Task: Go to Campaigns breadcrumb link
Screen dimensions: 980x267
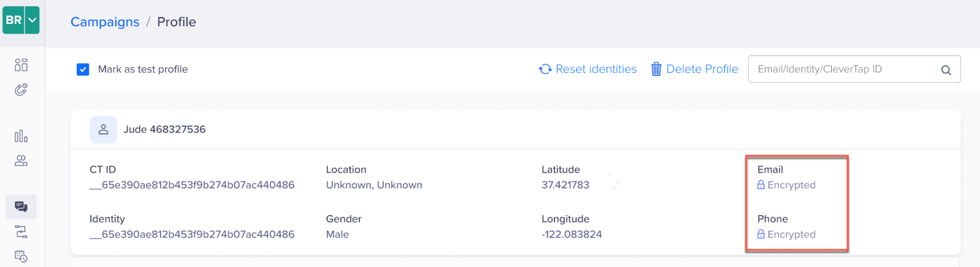Action: [x=105, y=22]
